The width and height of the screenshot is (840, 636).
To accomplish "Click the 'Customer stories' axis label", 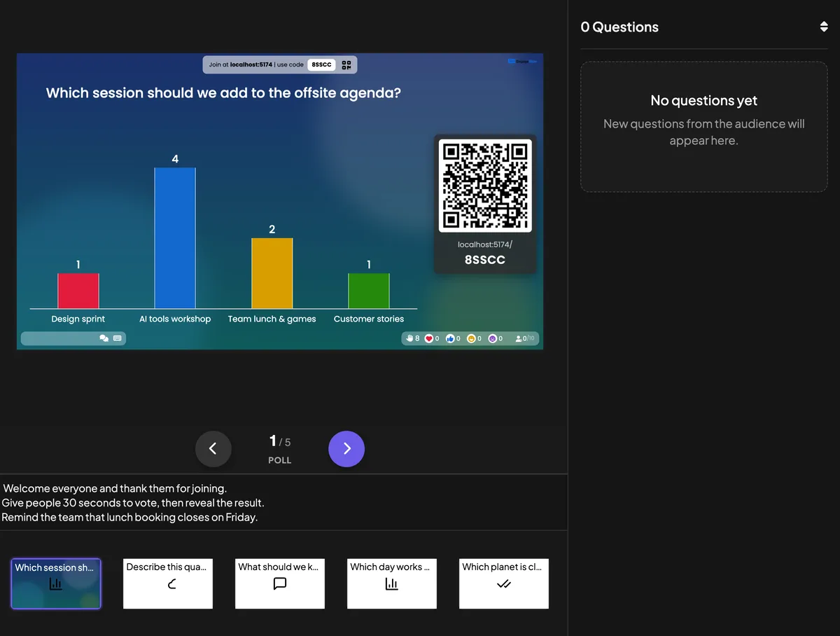I will (x=369, y=319).
